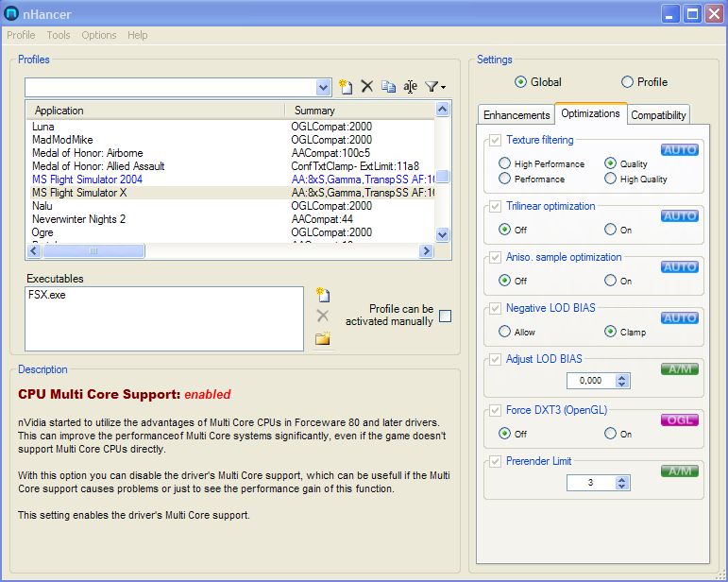Increase the Adjust LOD BIAS spinner value
The height and width of the screenshot is (582, 728).
tap(622, 377)
